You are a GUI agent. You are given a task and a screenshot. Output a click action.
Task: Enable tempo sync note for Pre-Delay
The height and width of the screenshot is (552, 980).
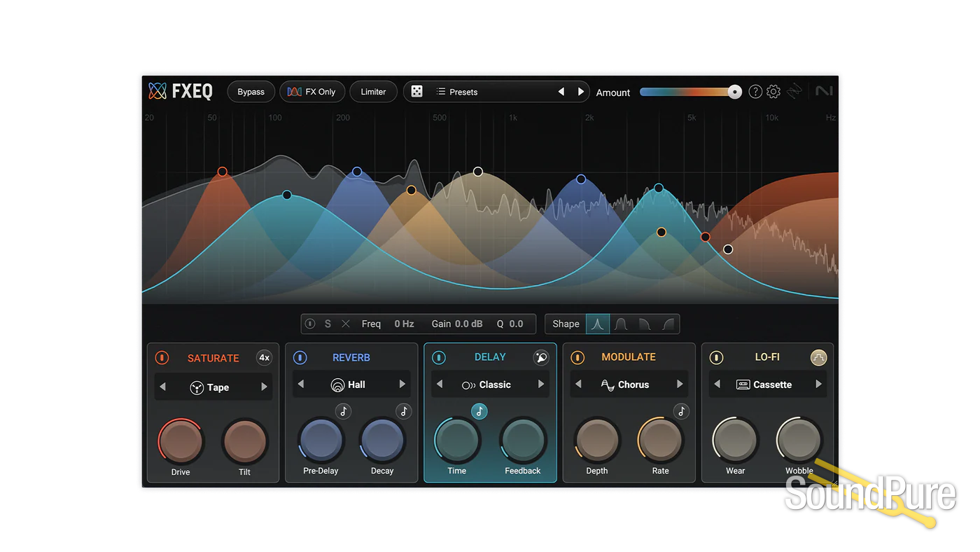(343, 411)
